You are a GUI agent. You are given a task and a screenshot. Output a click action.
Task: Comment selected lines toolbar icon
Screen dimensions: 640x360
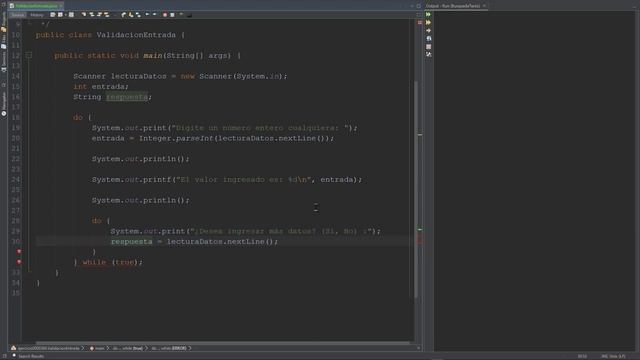pos(181,15)
